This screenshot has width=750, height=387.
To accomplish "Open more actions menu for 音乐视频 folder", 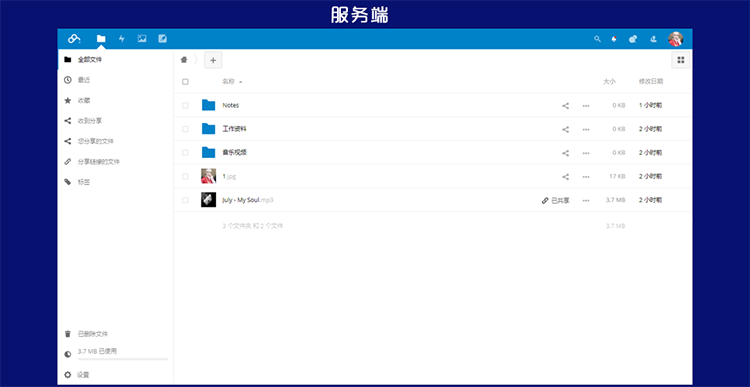I will pyautogui.click(x=586, y=153).
